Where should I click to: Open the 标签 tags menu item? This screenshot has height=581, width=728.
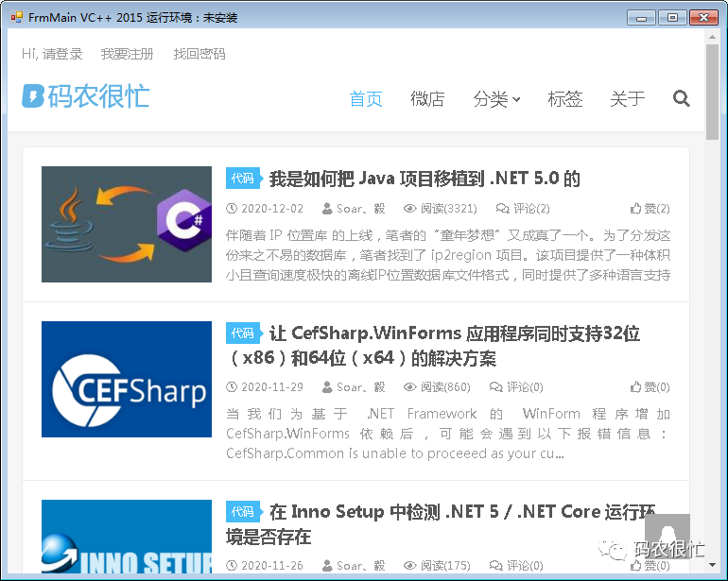tap(565, 99)
